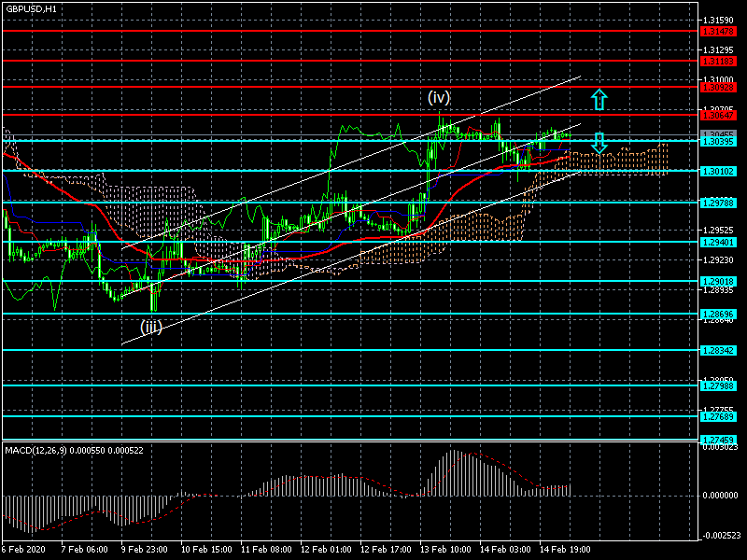Click the 1.31295 price axis value
Viewport: 747px width, 560px height.
[x=718, y=50]
